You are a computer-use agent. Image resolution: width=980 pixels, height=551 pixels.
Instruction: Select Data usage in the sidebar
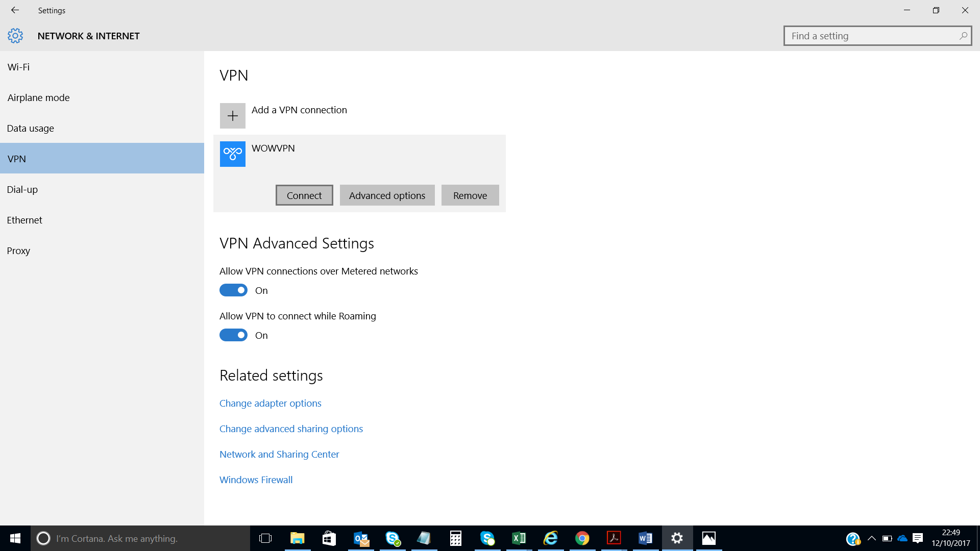point(102,128)
